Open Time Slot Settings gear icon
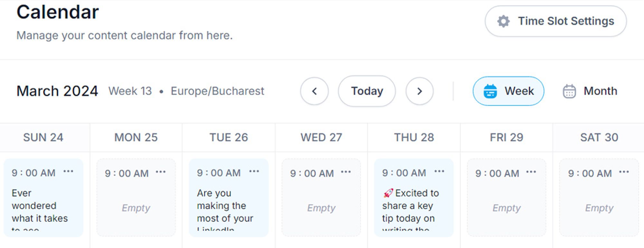This screenshot has width=644, height=248. click(503, 21)
